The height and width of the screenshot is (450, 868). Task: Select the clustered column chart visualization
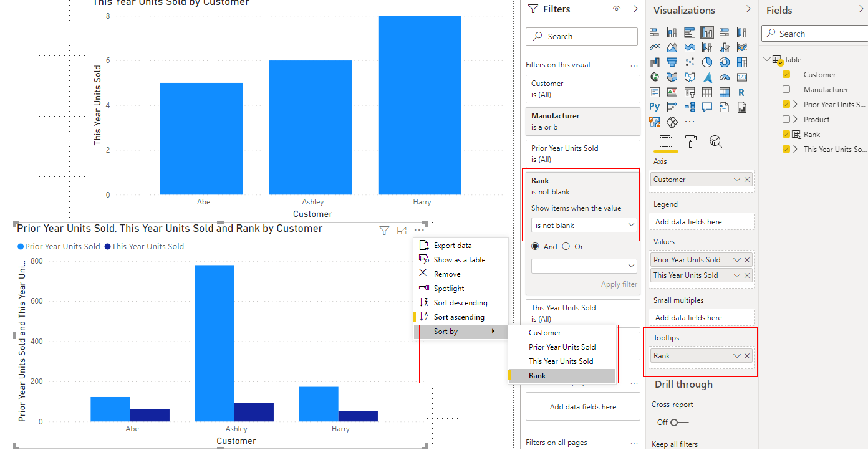tap(706, 32)
